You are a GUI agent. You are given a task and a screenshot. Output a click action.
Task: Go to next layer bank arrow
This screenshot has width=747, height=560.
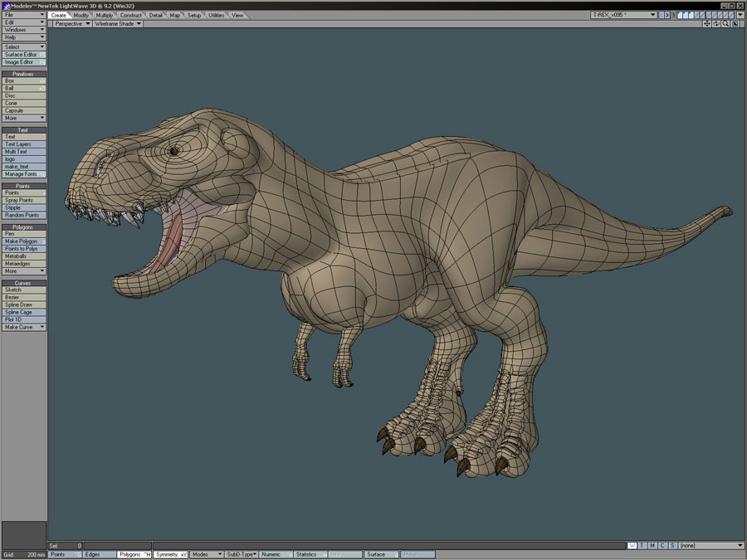[x=667, y=15]
